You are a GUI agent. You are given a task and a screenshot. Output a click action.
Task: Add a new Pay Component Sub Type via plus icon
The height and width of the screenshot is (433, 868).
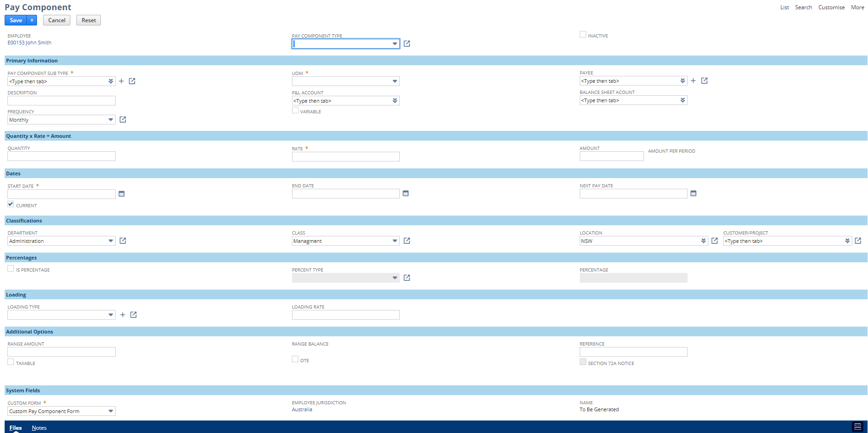click(121, 81)
